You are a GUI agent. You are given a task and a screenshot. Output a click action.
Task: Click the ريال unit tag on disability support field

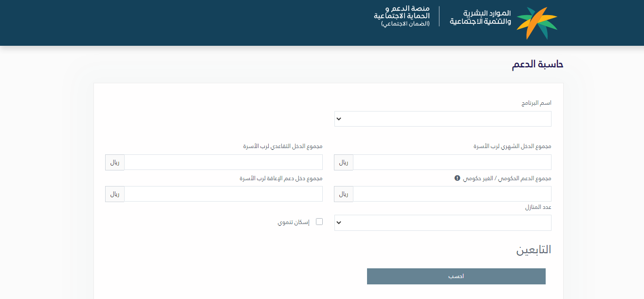point(115,194)
